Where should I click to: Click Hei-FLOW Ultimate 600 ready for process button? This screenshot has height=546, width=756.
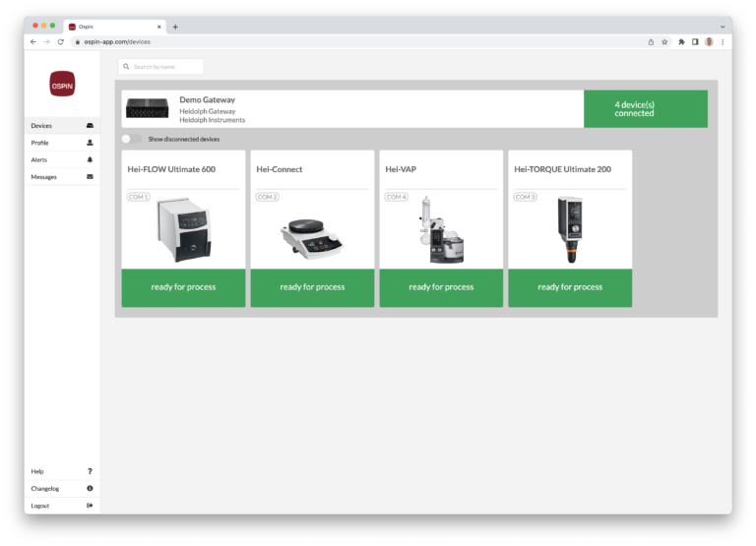183,287
